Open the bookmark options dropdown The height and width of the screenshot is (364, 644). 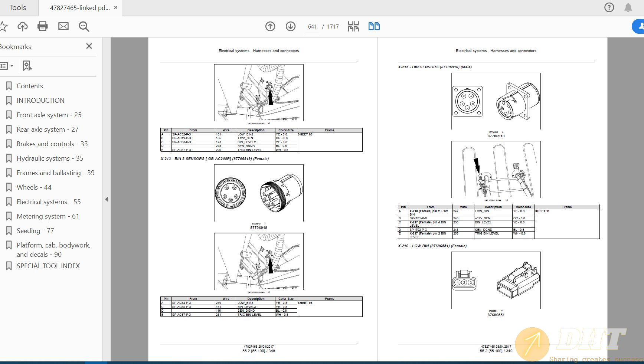[7, 66]
